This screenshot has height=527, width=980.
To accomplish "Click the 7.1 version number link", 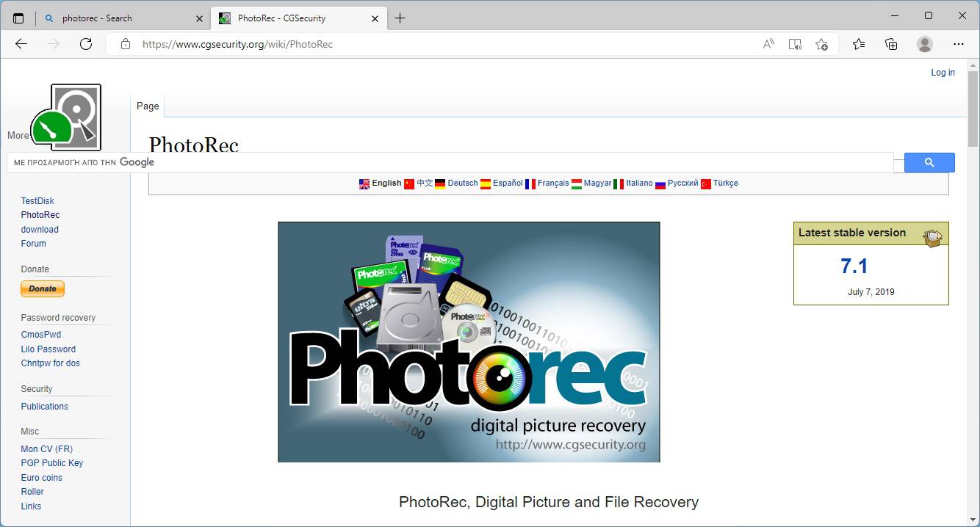I will [x=854, y=266].
